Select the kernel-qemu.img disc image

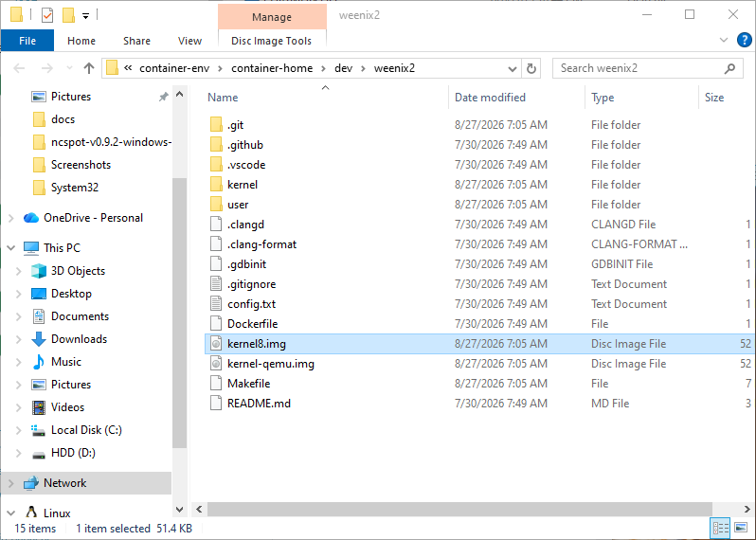pyautogui.click(x=271, y=364)
